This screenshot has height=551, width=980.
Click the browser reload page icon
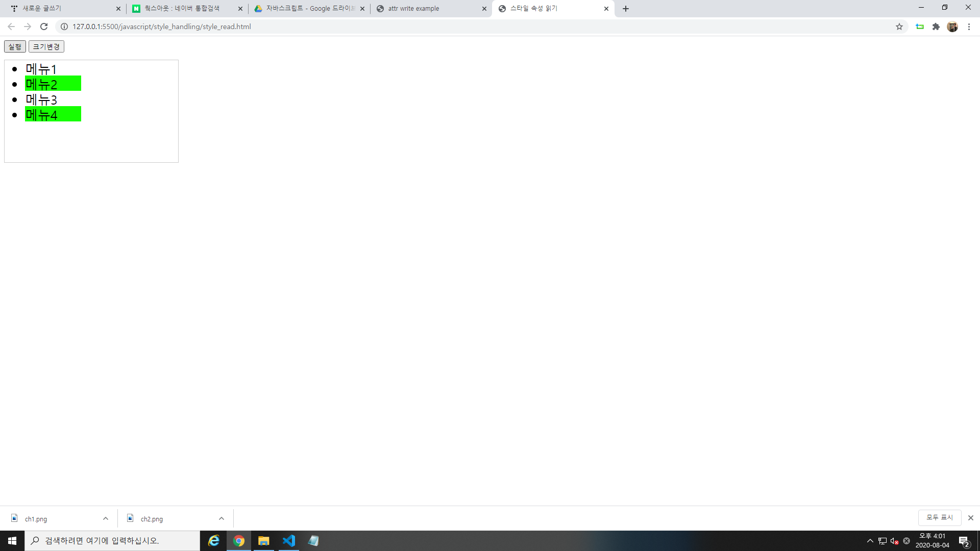point(44,27)
